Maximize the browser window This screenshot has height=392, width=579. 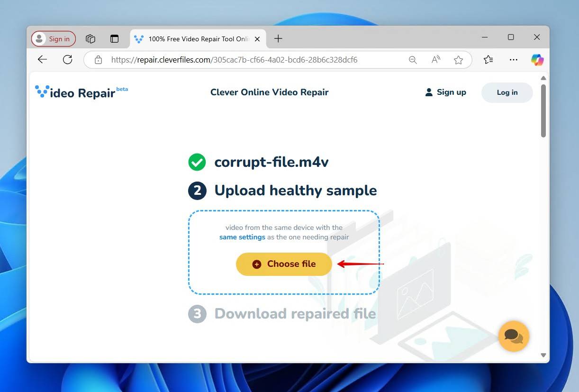pyautogui.click(x=511, y=37)
